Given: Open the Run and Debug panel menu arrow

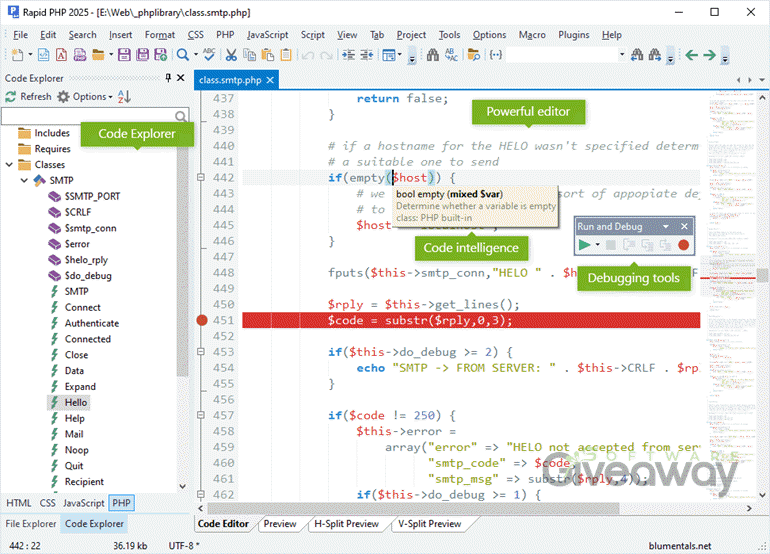Looking at the screenshot, I should (666, 226).
